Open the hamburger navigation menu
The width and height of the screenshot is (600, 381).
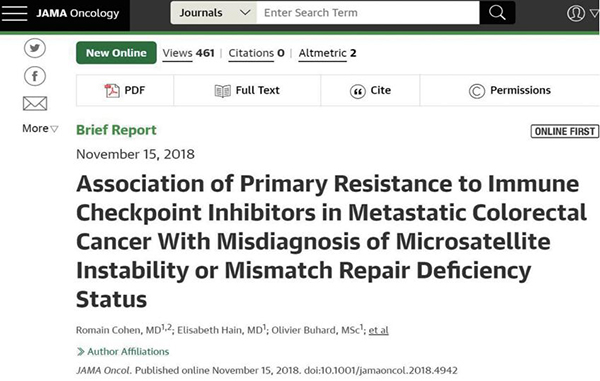click(14, 13)
